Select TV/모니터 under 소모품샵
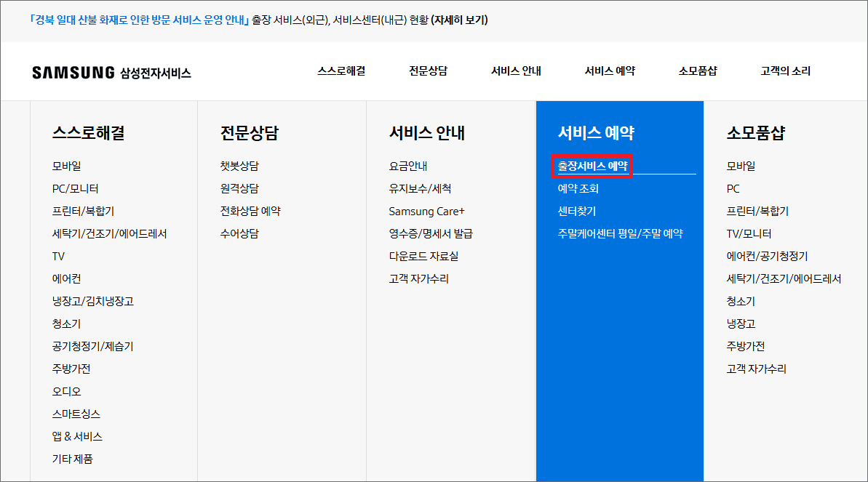Screen dimensions: 868x482 tap(749, 233)
